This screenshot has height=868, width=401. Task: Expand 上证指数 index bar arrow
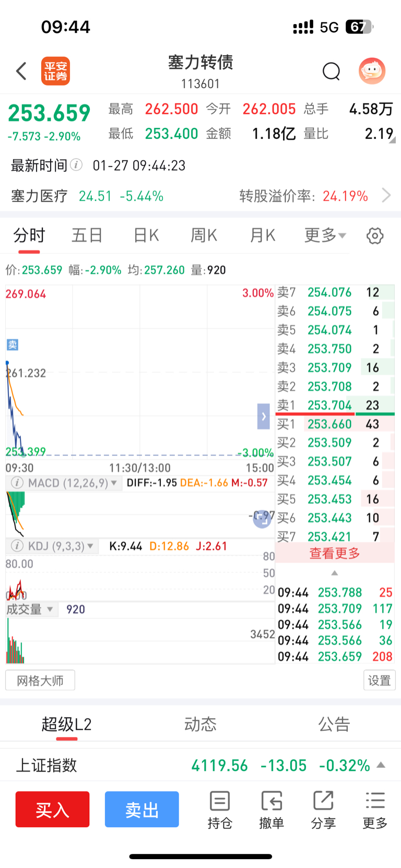click(x=381, y=765)
